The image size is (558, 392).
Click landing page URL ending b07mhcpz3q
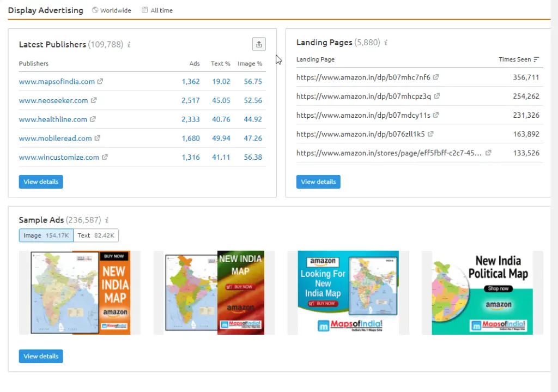363,96
